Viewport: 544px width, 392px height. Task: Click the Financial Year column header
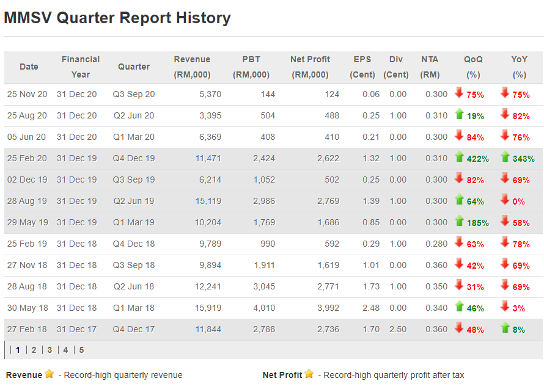81,67
